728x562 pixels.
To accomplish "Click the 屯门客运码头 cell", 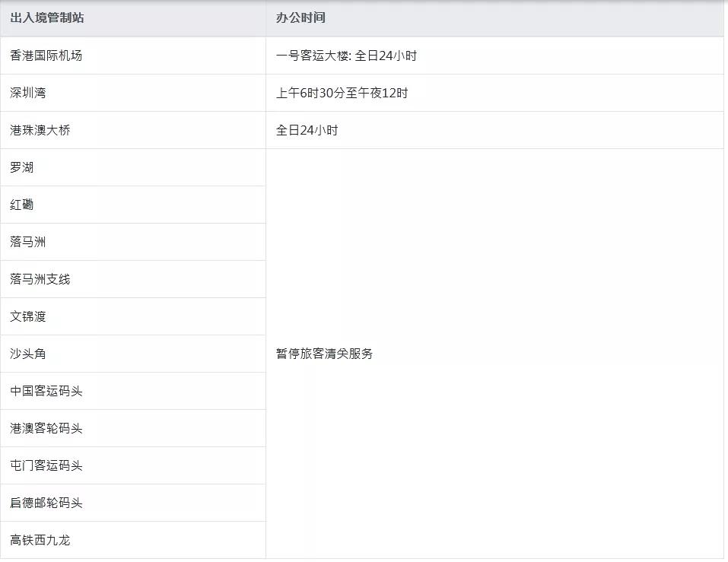I will (x=46, y=465).
